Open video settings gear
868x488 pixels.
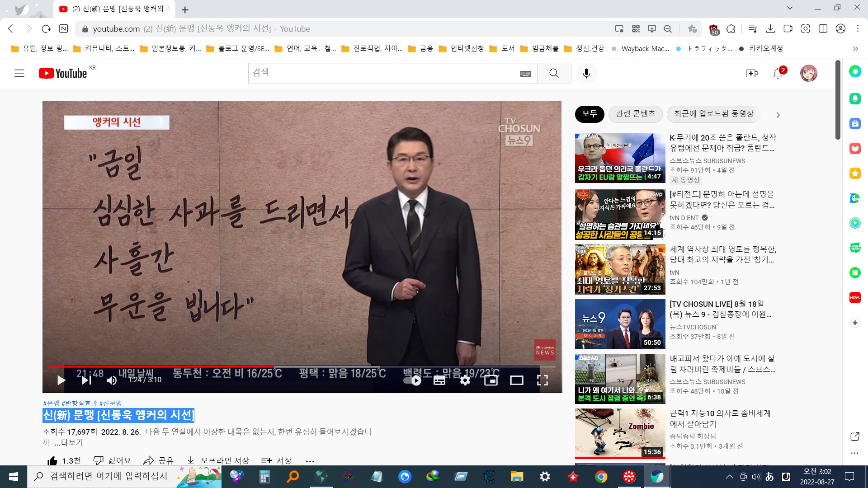coord(465,380)
